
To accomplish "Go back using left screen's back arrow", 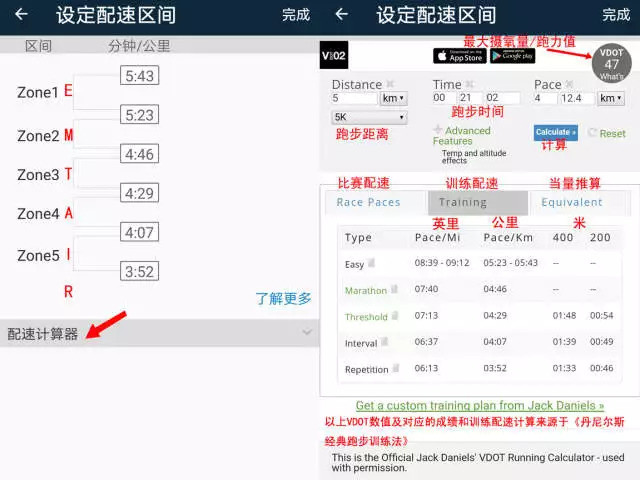I will click(x=21, y=14).
